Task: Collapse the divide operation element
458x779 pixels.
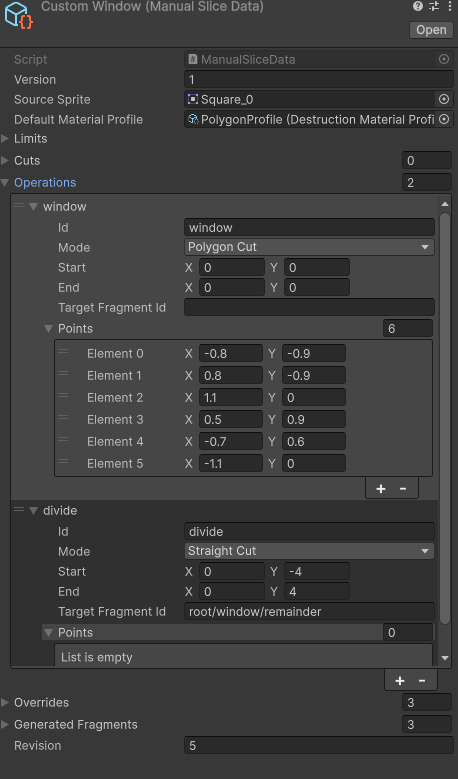Action: pyautogui.click(x=33, y=511)
